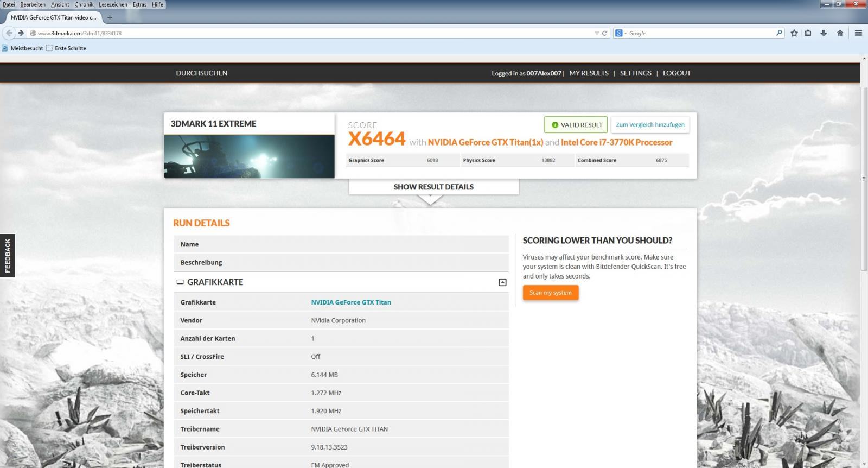Click the Google search input field

click(701, 33)
